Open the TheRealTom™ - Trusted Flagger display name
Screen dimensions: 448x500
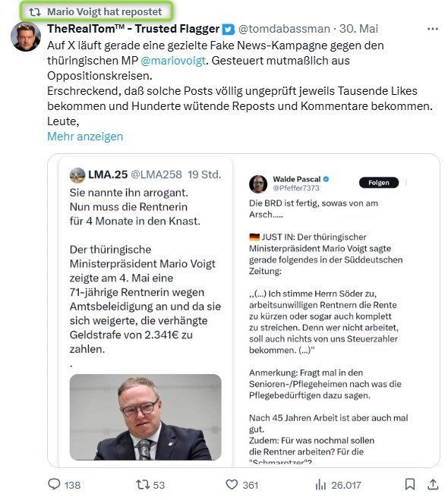pos(134,29)
